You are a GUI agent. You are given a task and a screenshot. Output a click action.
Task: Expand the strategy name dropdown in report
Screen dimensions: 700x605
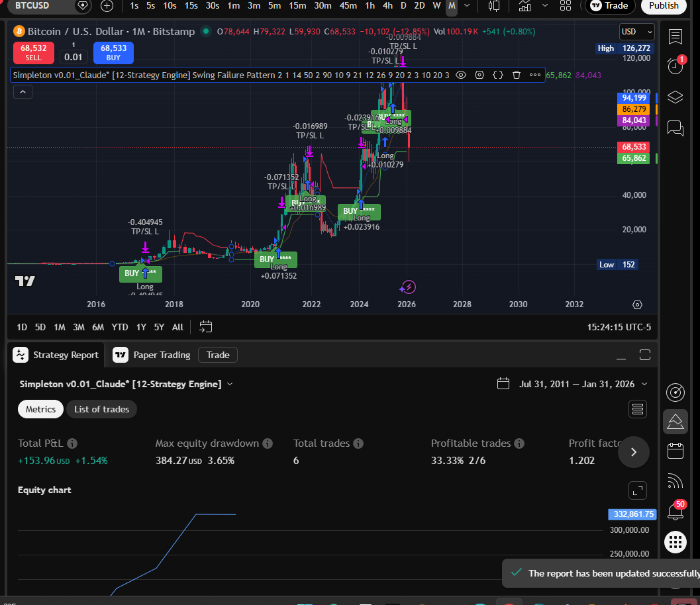click(230, 384)
